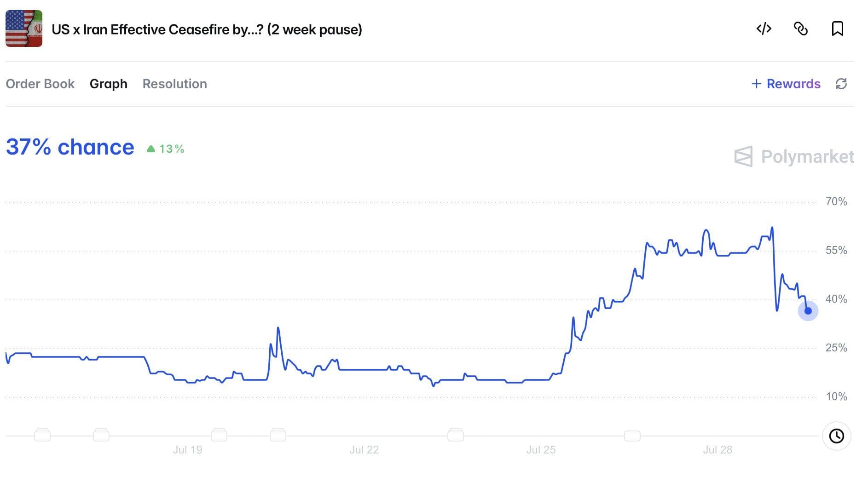Image resolution: width=868 pixels, height=482 pixels.
Task: Click timeline marker after Jul 25
Action: click(x=632, y=435)
